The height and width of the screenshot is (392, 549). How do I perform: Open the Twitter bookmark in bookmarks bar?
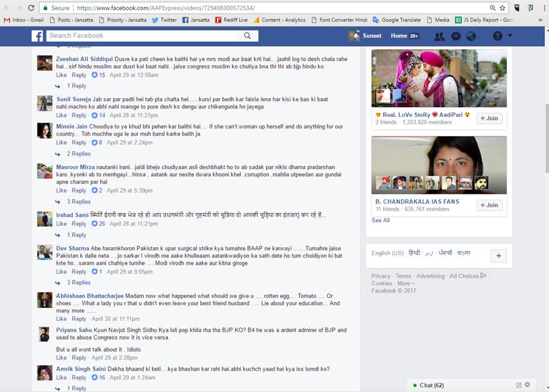coord(164,20)
